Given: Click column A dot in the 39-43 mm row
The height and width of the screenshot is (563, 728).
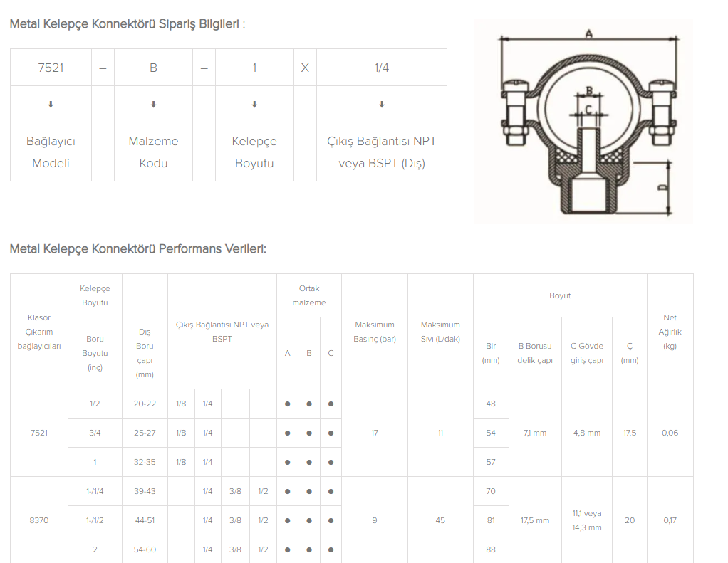Looking at the screenshot, I should point(287,492).
